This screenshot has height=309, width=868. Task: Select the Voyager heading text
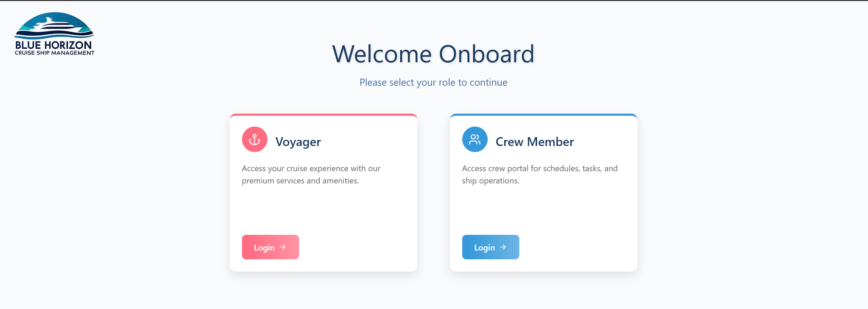(x=298, y=142)
